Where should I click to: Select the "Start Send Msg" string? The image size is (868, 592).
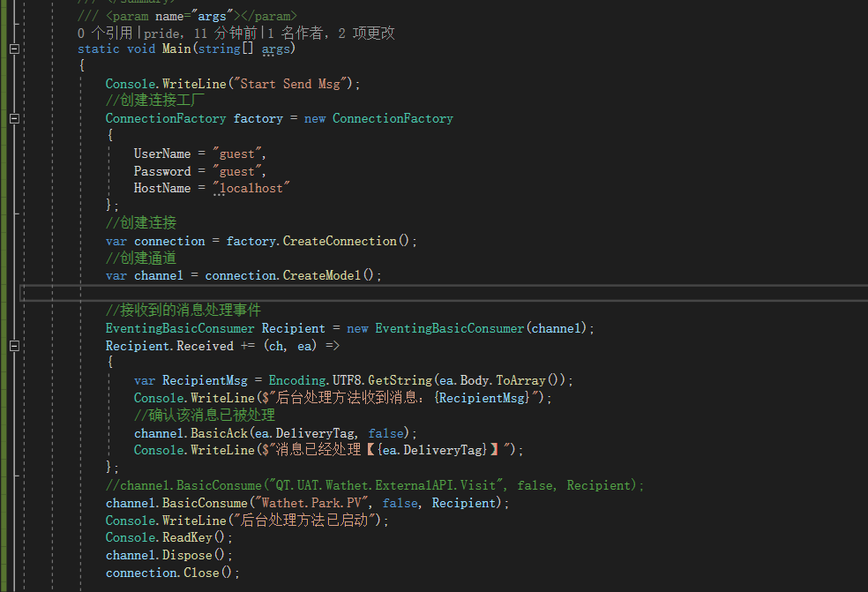(x=293, y=84)
